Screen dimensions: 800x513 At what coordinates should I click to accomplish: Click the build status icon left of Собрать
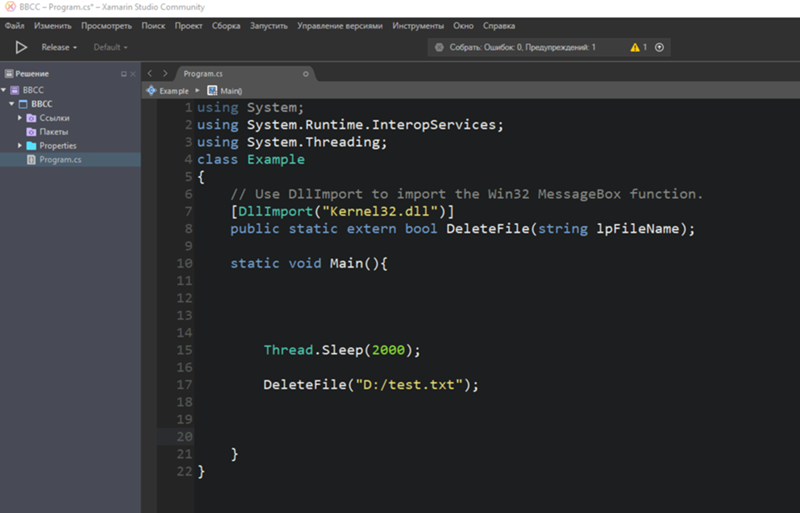(439, 47)
